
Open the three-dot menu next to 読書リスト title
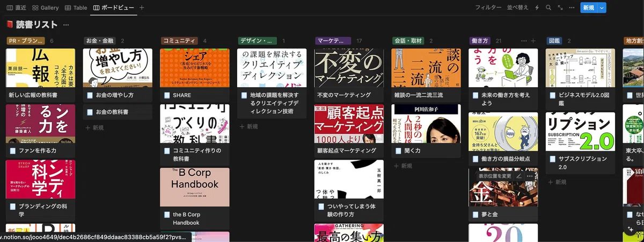coord(66,25)
